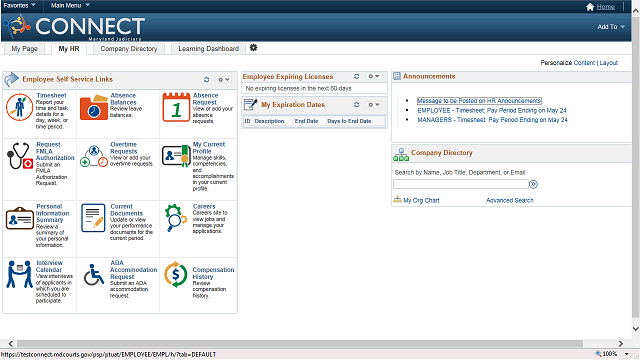Click the End Date column header

[307, 121]
